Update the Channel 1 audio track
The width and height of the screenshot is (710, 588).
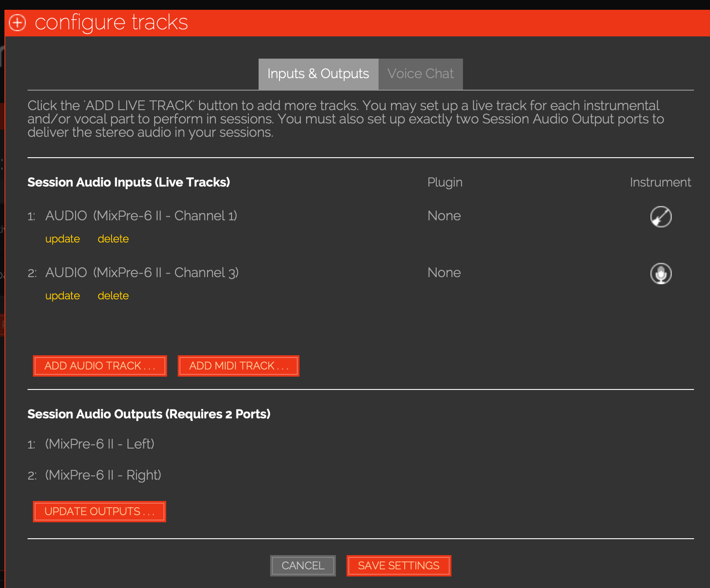pyautogui.click(x=63, y=239)
